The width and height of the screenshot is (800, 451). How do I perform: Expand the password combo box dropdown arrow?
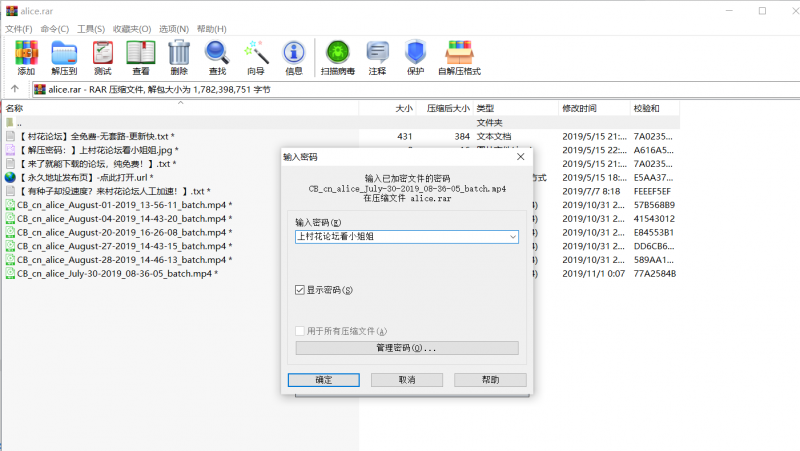[513, 237]
